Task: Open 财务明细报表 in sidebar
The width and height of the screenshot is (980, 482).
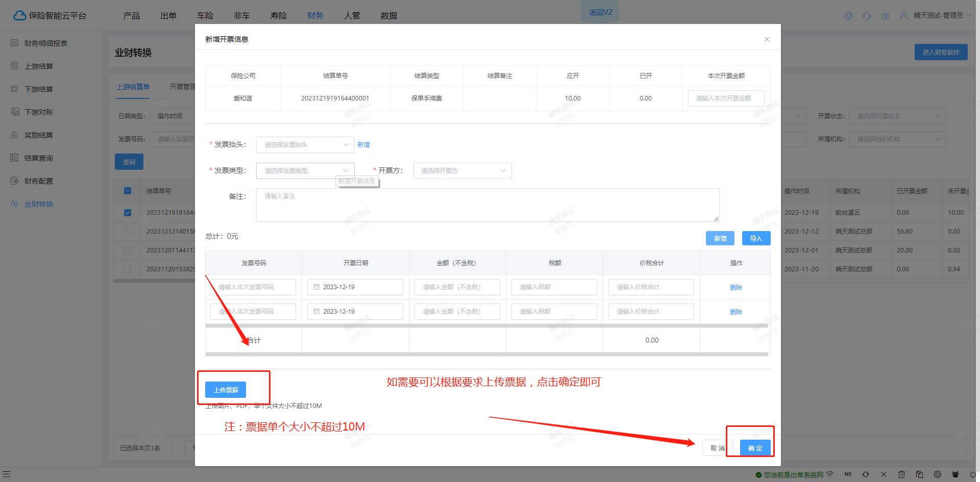Action: [x=45, y=43]
